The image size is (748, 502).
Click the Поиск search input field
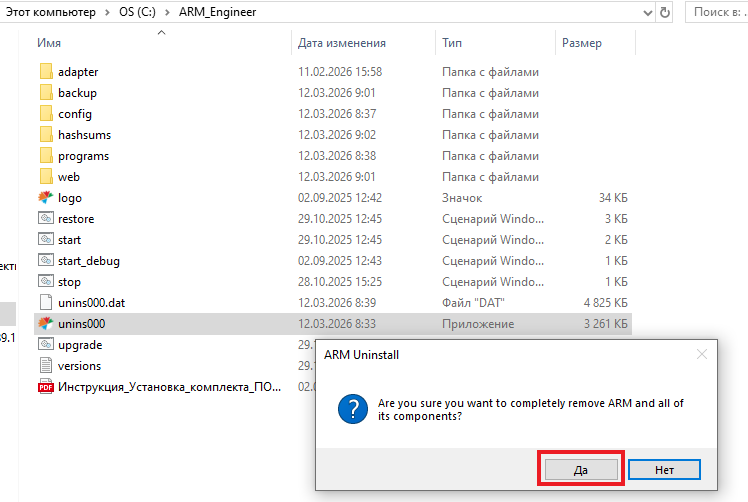(x=718, y=13)
